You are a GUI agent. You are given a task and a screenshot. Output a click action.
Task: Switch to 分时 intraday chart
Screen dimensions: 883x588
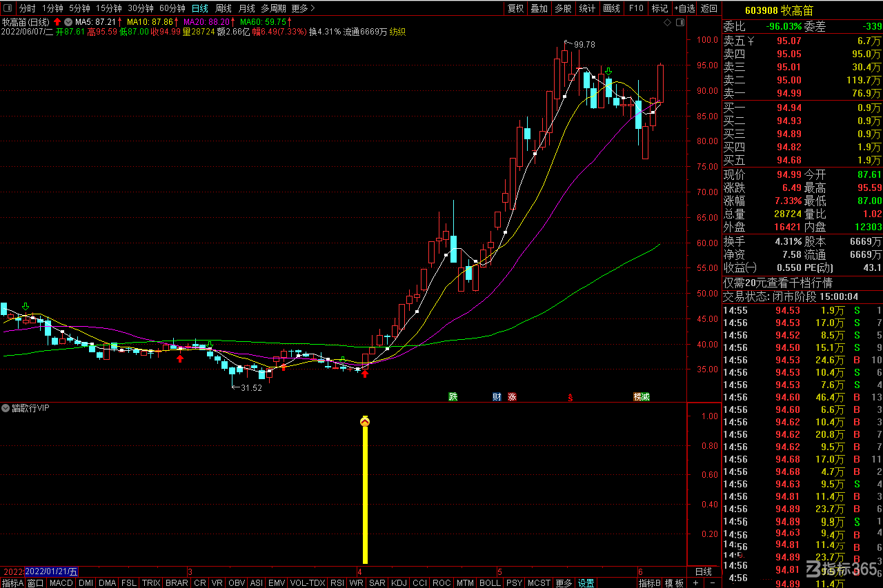[27, 8]
